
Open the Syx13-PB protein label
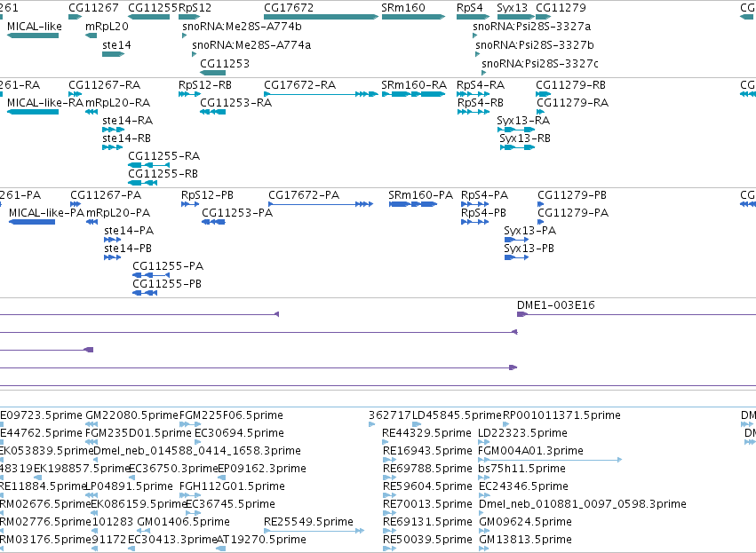tap(529, 248)
